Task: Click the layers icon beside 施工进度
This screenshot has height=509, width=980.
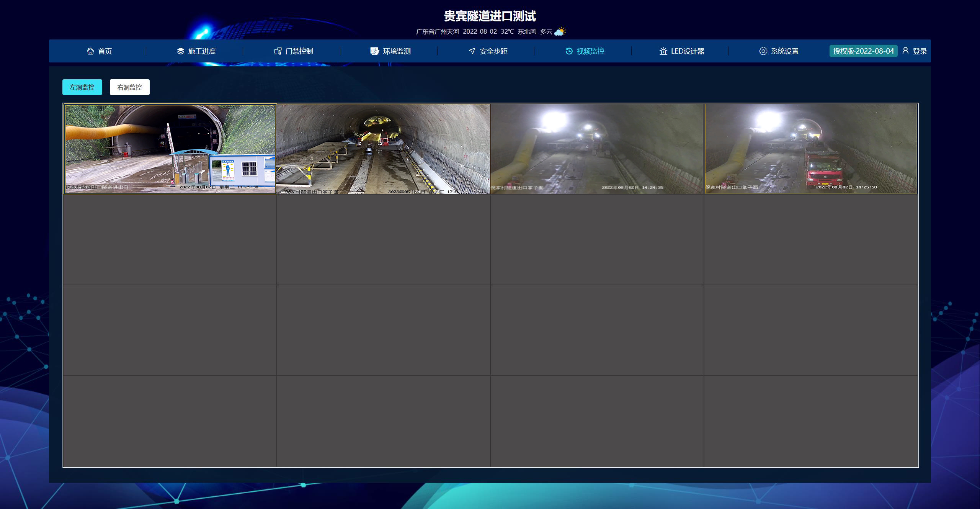Action: pos(181,51)
